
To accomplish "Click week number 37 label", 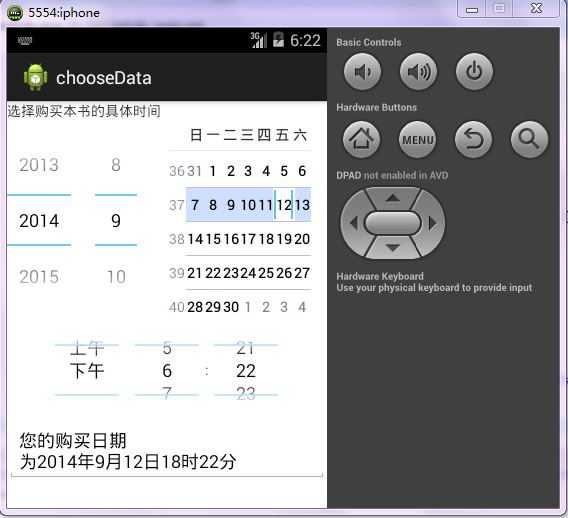I will coord(177,205).
